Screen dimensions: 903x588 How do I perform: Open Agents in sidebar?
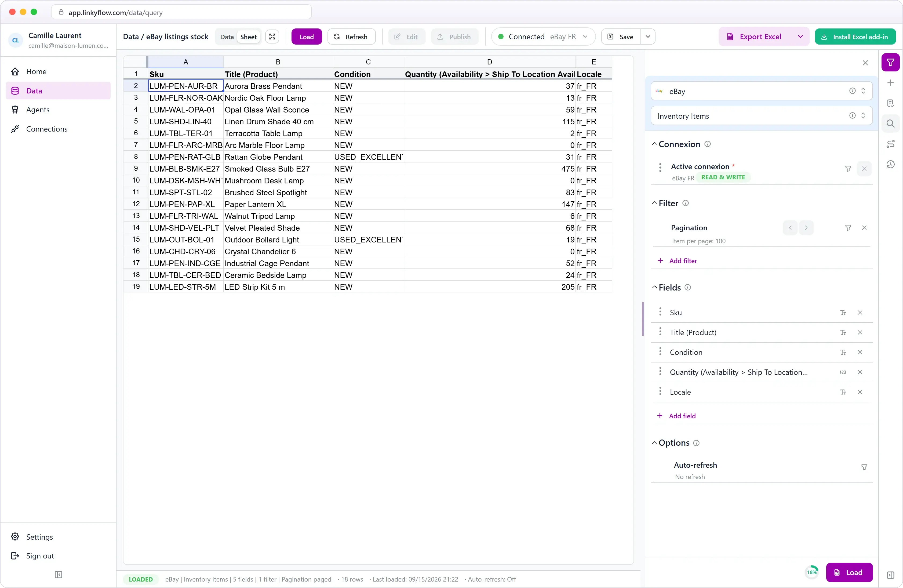coord(58,110)
